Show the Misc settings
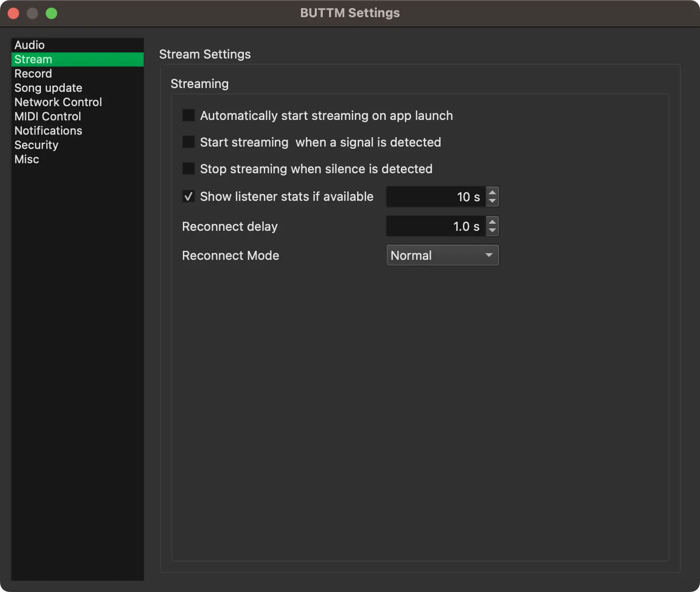This screenshot has width=700, height=592. [27, 159]
